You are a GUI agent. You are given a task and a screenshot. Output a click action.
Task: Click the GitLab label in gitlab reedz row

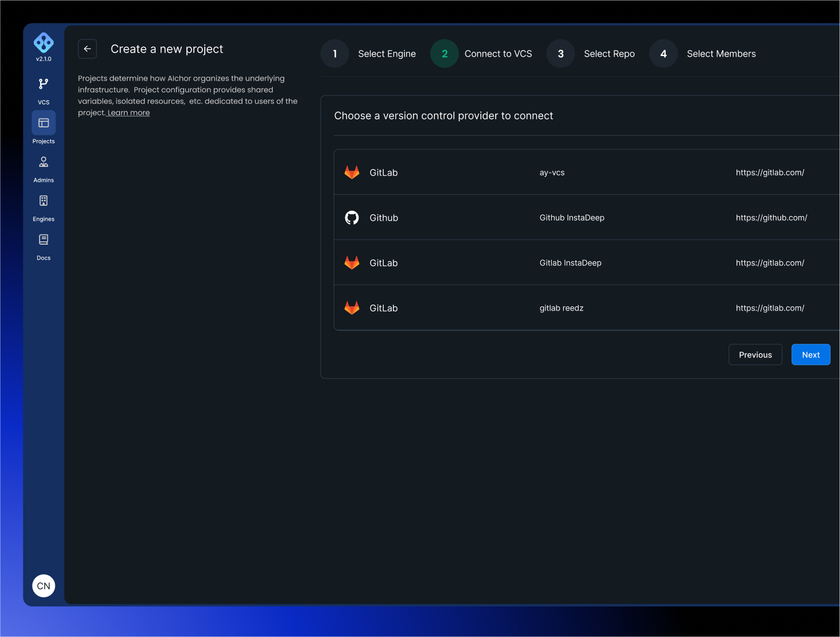(x=384, y=308)
